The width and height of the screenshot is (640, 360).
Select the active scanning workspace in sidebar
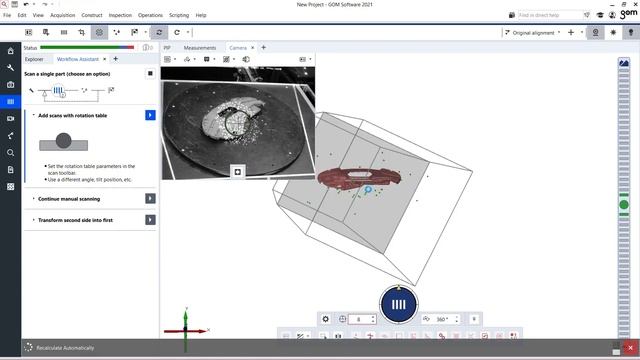[11, 102]
